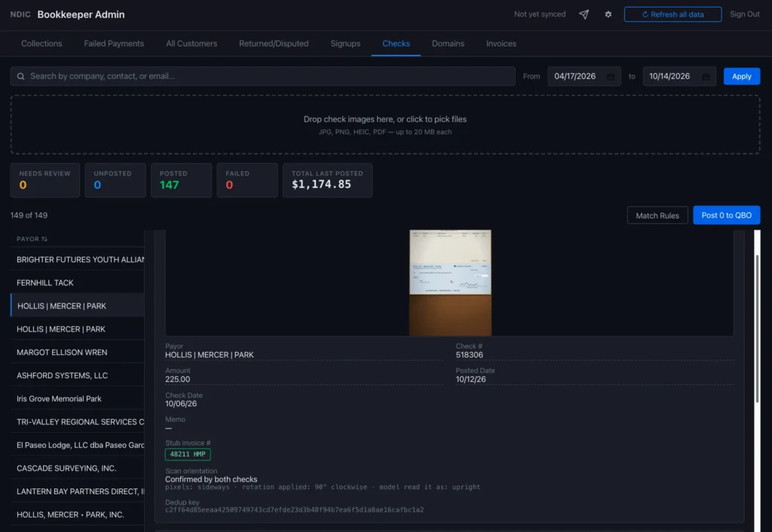Select the ASHFORD SYSTEMS, LLC row
The image size is (772, 532).
pos(78,375)
